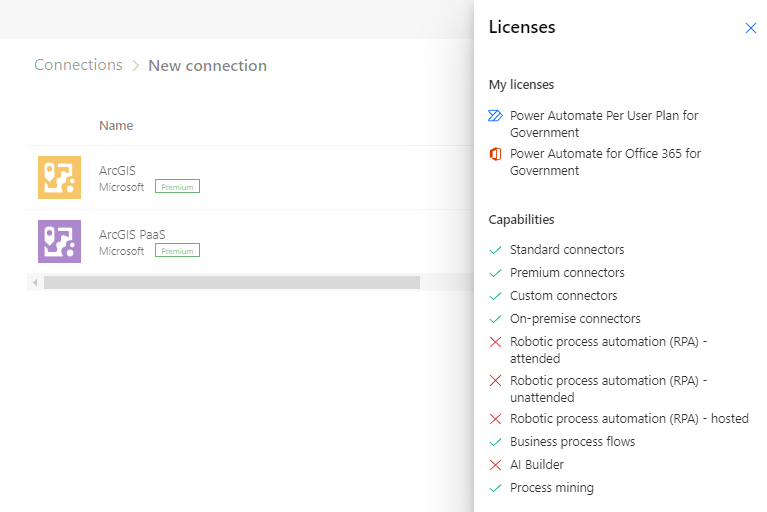Click the ArcGIS connector icon
The width and height of the screenshot is (767, 512).
pyautogui.click(x=59, y=177)
